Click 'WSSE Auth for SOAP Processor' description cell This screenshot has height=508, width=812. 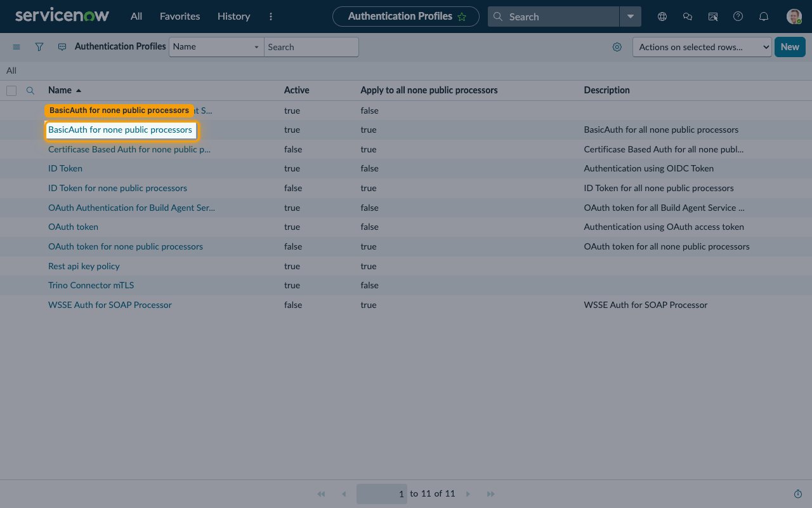click(x=645, y=305)
